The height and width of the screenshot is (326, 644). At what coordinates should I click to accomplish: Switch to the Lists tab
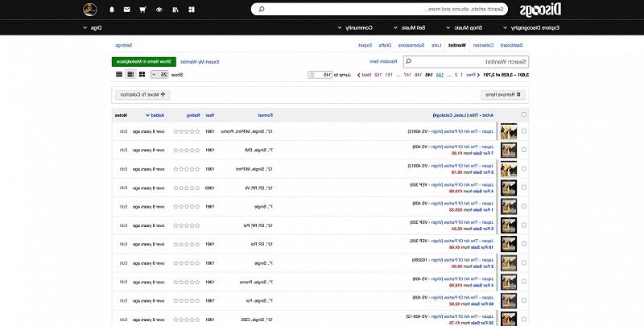(x=436, y=45)
